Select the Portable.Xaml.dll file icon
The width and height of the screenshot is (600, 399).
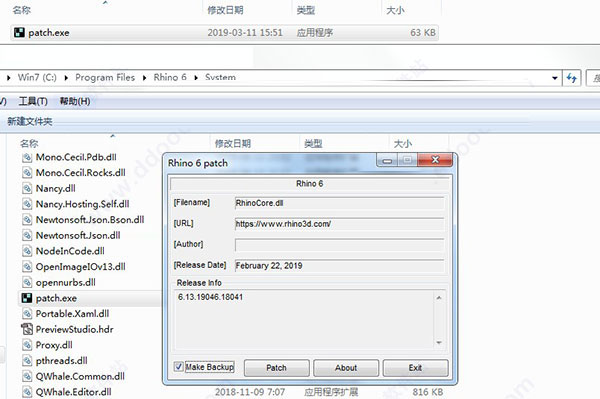tap(27, 314)
